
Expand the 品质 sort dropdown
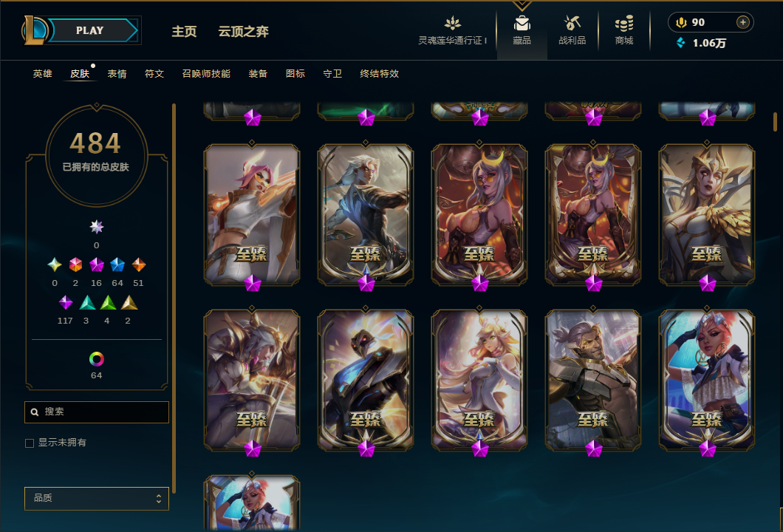[96, 499]
